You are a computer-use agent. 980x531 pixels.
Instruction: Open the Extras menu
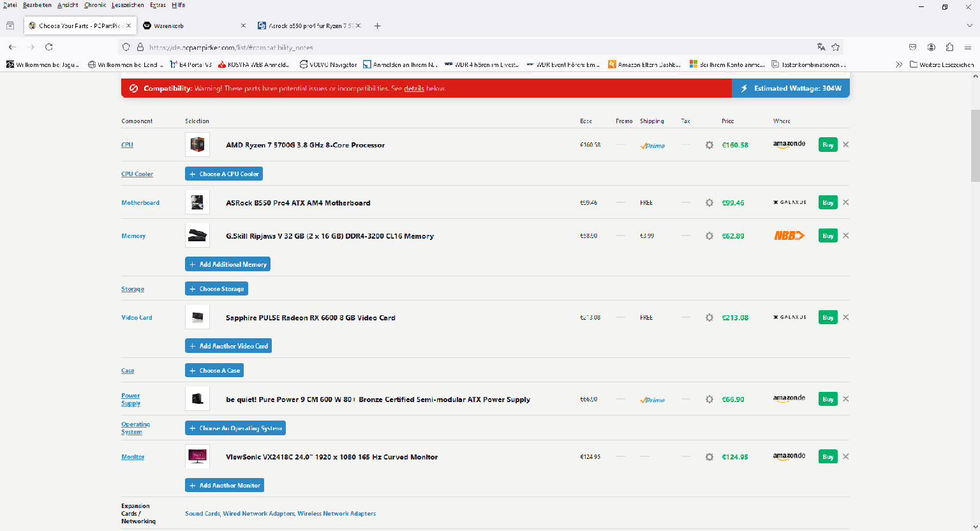tap(158, 5)
